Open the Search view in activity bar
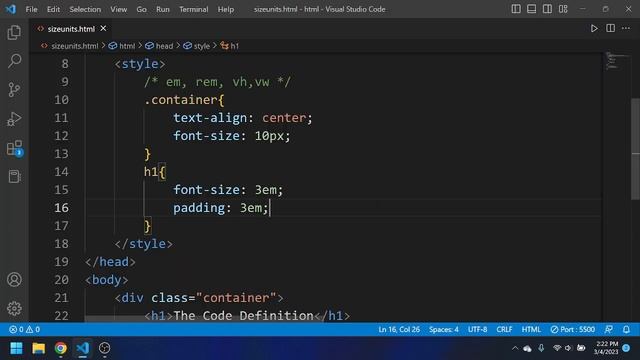The width and height of the screenshot is (640, 360). pyautogui.click(x=14, y=61)
